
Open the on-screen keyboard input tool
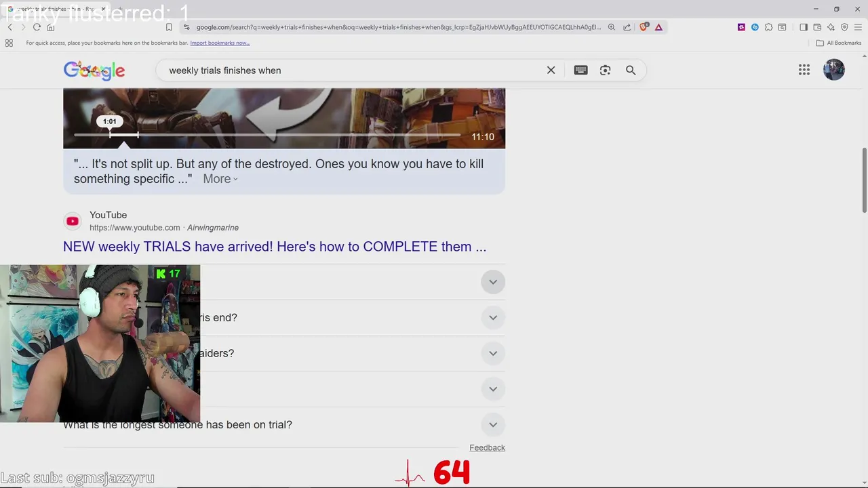pos(580,70)
